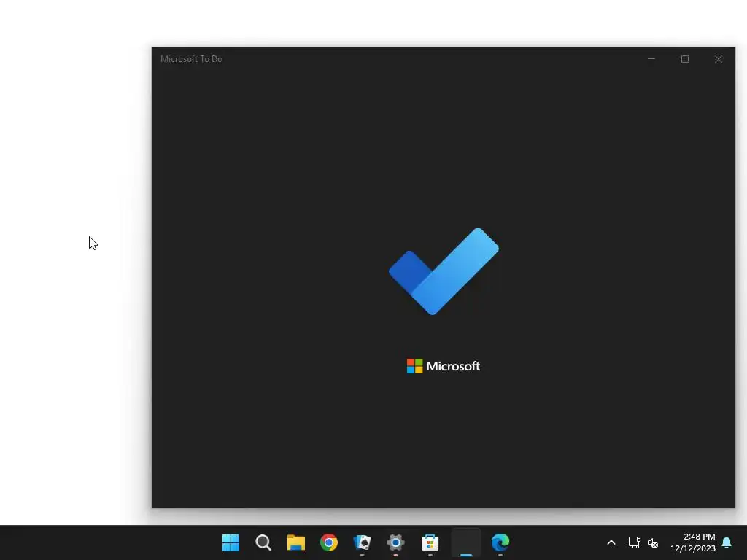
Task: Open the notification bell
Action: pyautogui.click(x=727, y=542)
